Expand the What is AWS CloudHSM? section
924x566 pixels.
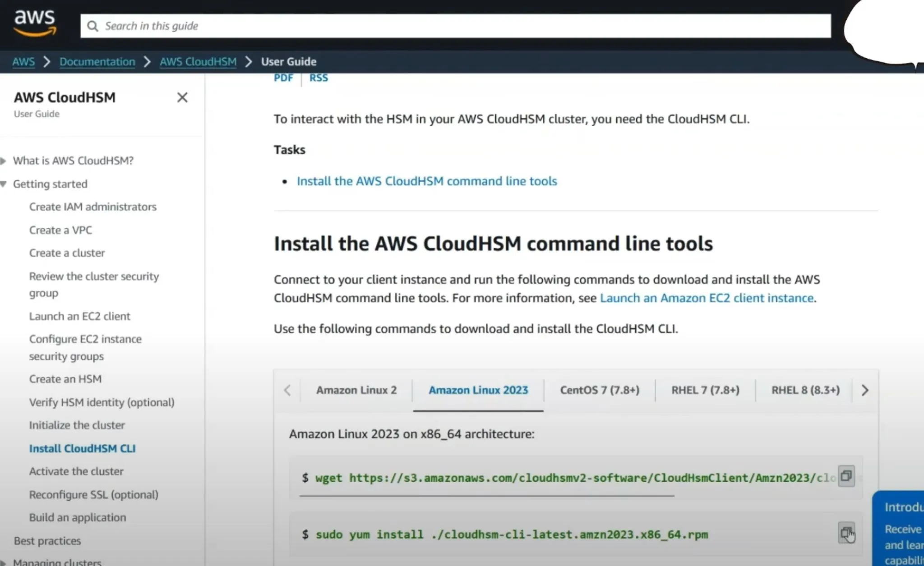point(4,161)
